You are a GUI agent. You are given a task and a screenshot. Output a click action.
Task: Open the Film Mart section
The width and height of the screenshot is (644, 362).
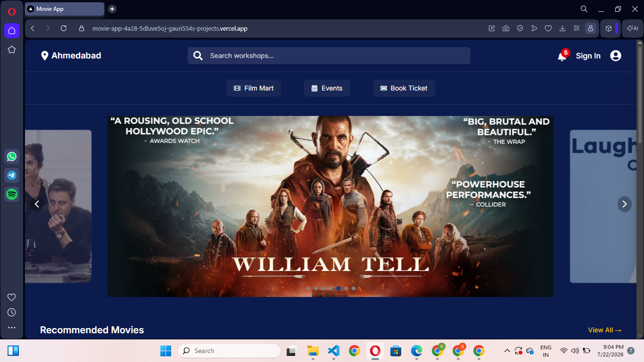coord(254,88)
